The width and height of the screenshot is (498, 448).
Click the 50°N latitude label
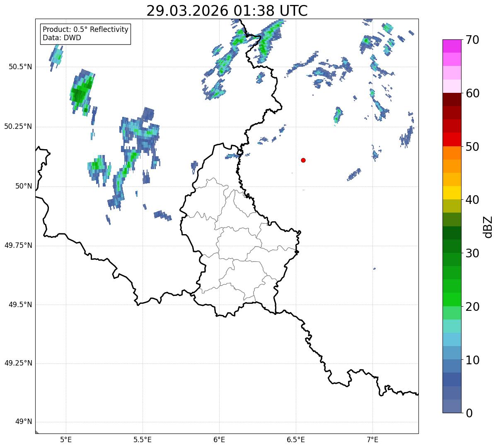(x=24, y=186)
